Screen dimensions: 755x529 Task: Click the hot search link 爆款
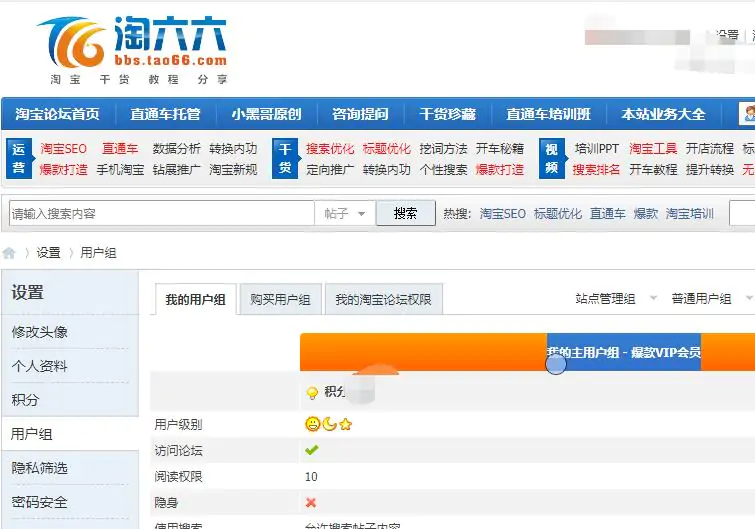(646, 213)
